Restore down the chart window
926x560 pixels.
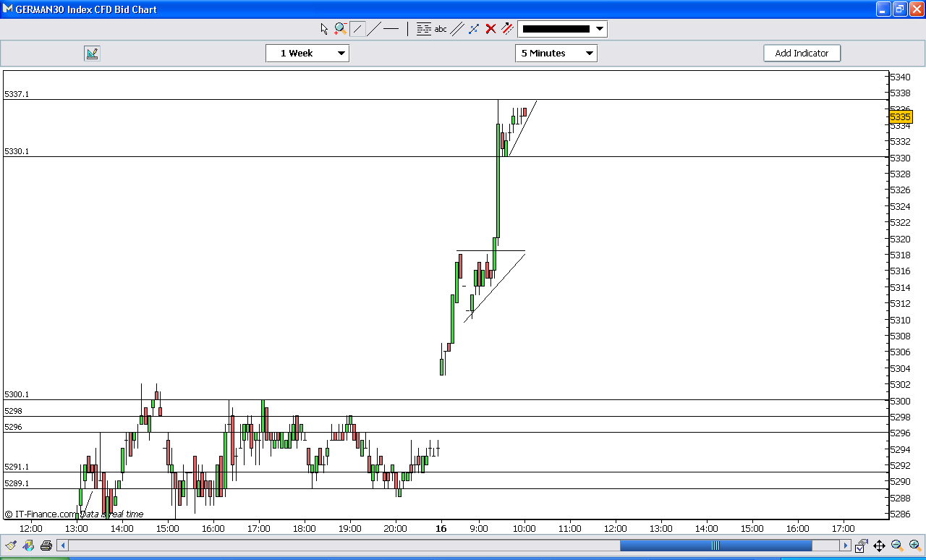point(900,9)
